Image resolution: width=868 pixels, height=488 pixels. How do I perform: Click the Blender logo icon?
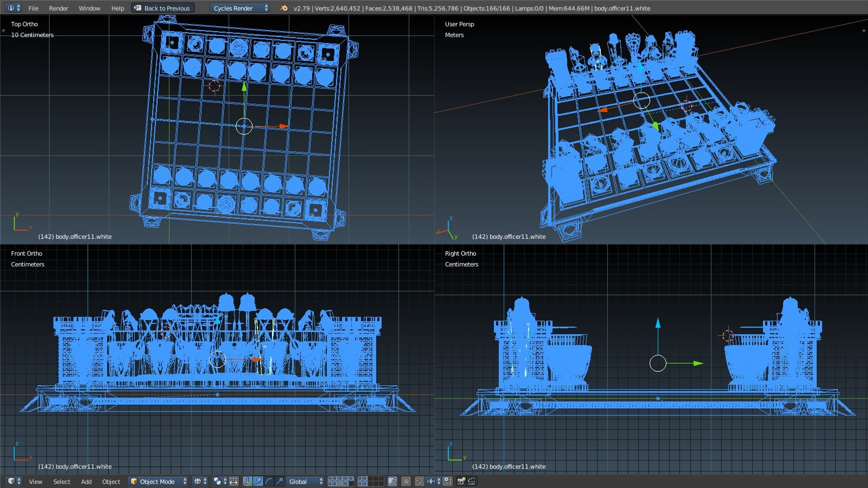pos(283,8)
